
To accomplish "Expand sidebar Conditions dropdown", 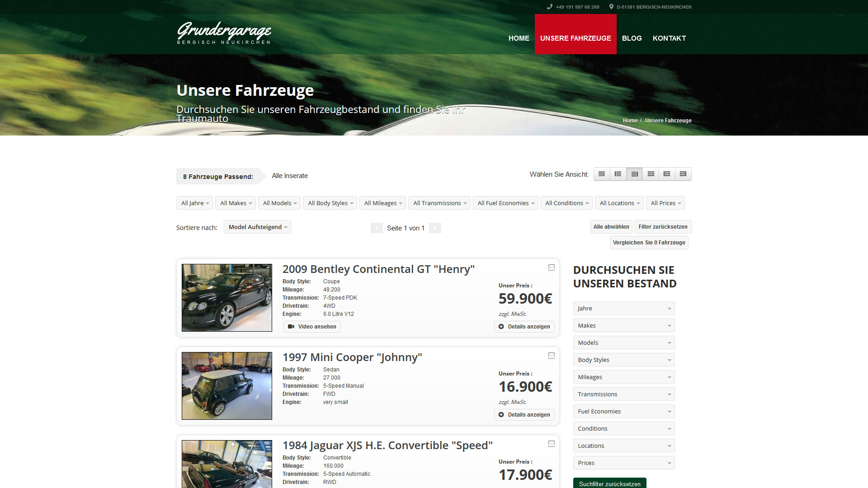I will click(624, 428).
